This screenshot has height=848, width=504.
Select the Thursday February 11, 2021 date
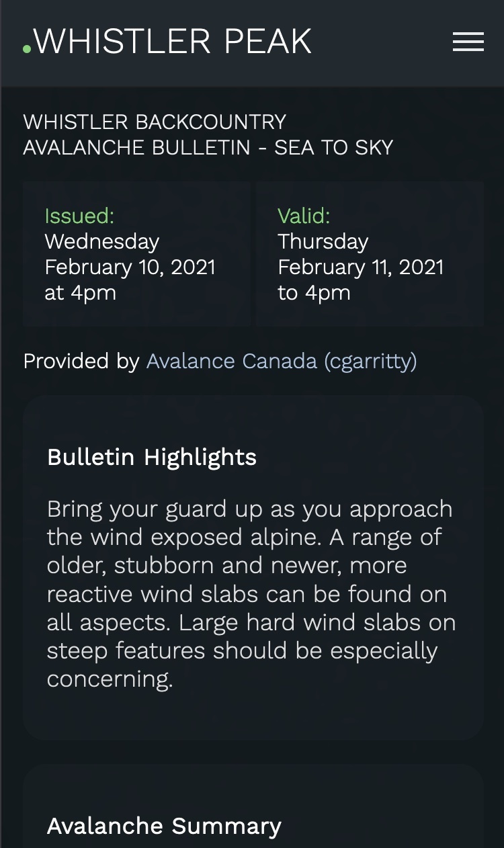[361, 254]
